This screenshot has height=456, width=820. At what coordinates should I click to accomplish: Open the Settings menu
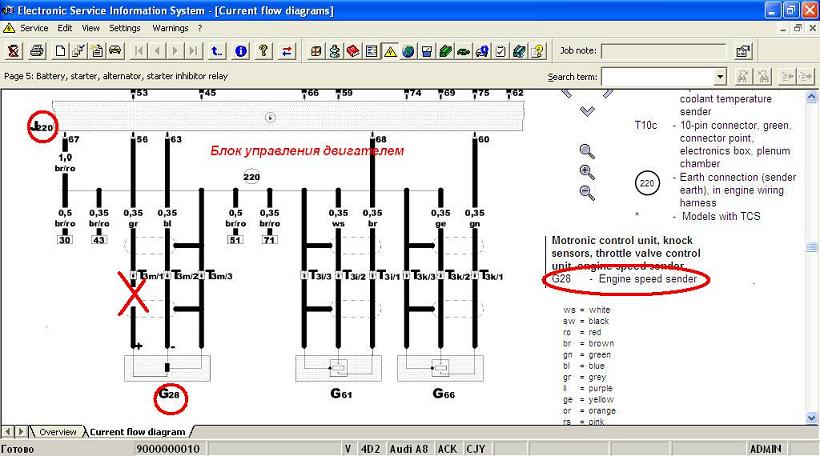pos(124,28)
